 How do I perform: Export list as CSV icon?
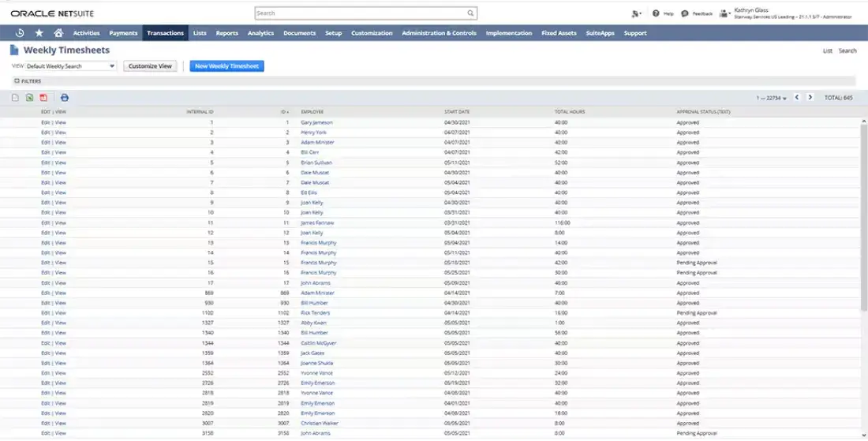(x=16, y=98)
